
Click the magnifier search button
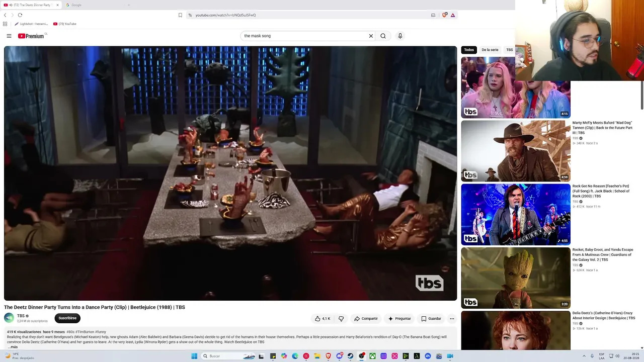pyautogui.click(x=383, y=36)
